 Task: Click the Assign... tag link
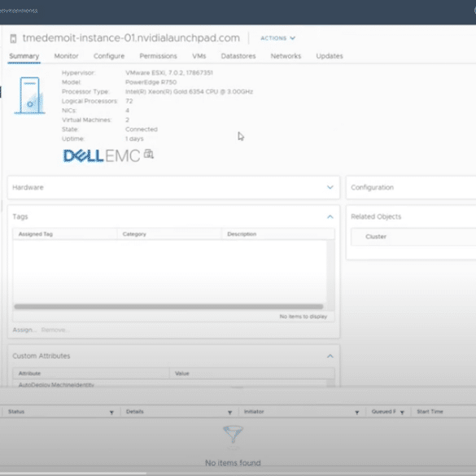click(24, 330)
